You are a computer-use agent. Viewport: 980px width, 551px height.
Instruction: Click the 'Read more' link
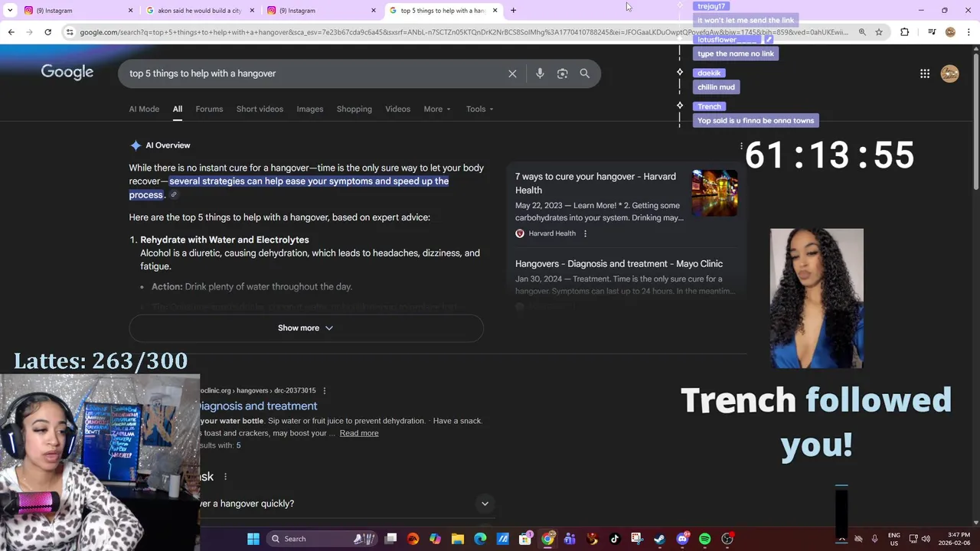(x=359, y=433)
